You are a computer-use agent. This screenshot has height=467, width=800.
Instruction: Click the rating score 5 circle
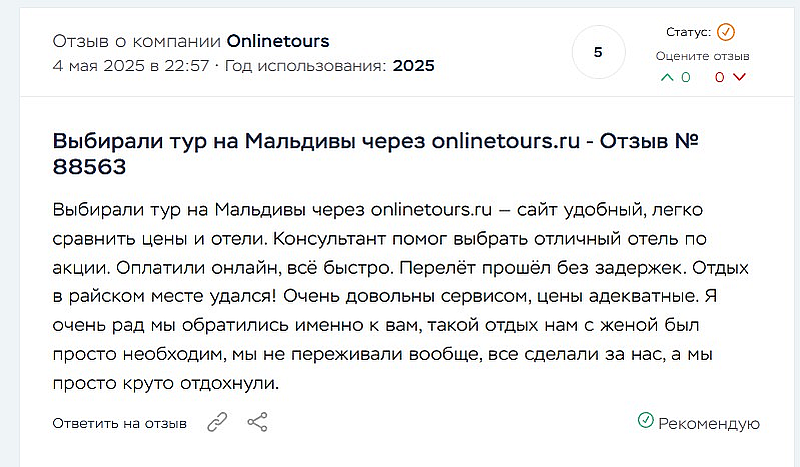pyautogui.click(x=598, y=52)
